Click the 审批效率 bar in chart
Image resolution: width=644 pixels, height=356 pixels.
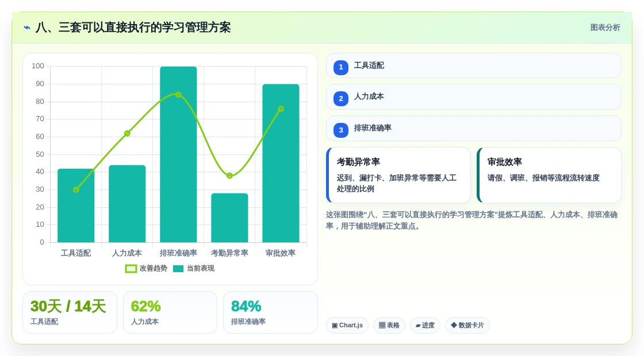point(281,163)
